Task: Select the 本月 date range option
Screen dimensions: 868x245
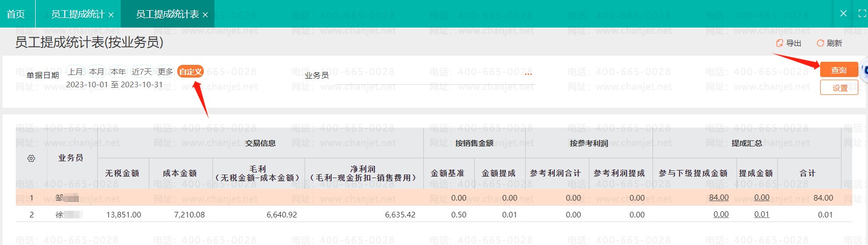Action: point(97,72)
